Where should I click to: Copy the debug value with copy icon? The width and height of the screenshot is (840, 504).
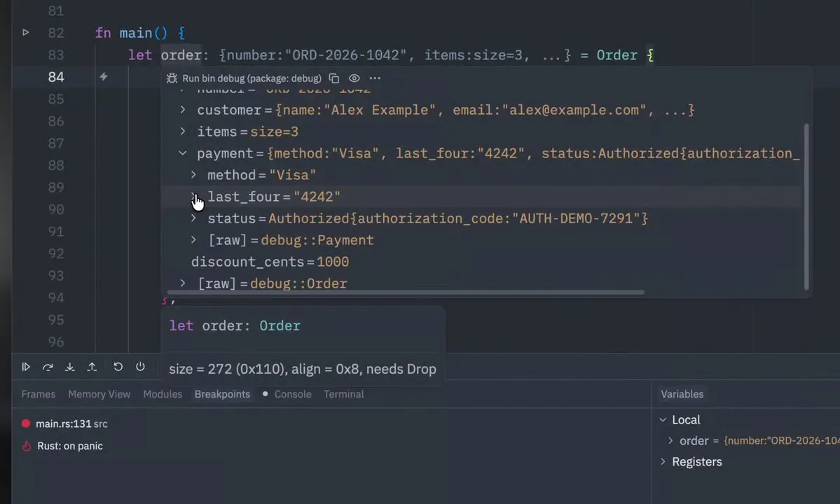(x=333, y=78)
